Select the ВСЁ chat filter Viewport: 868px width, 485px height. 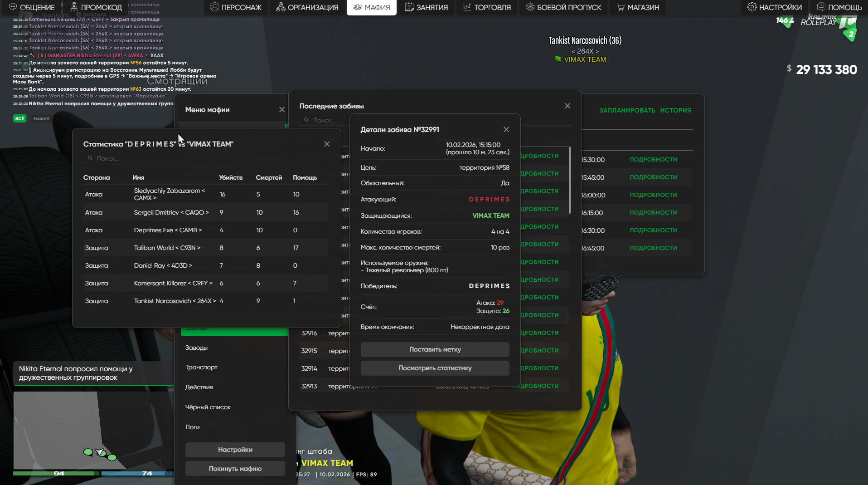click(19, 119)
